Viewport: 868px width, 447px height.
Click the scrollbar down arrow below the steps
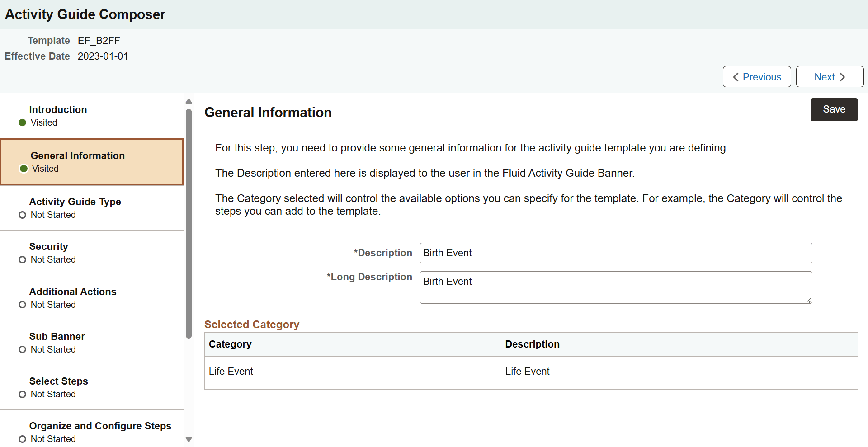[x=189, y=439]
